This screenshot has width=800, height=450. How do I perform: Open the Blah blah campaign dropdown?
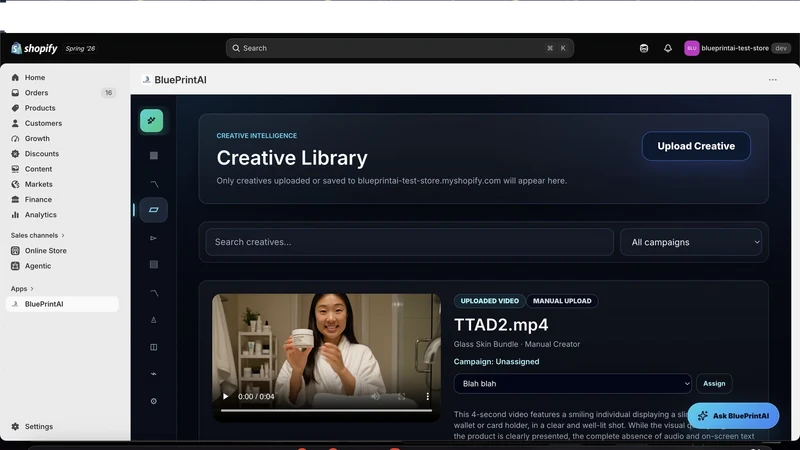[x=572, y=384]
